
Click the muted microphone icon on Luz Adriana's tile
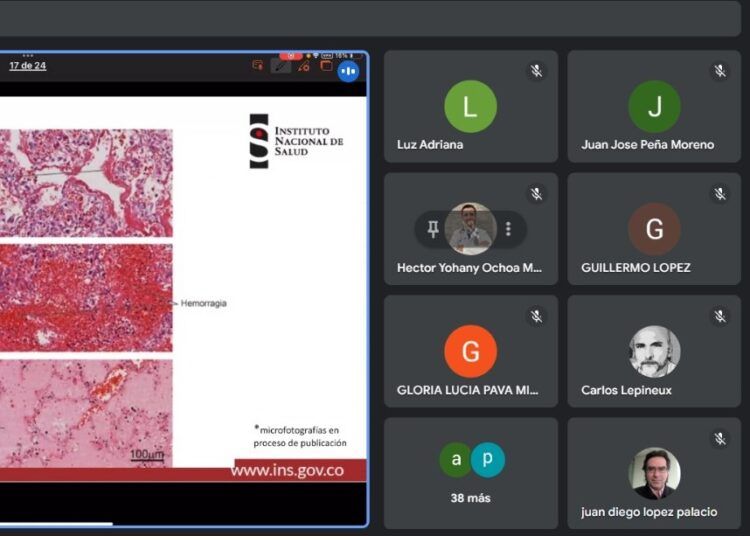[537, 71]
